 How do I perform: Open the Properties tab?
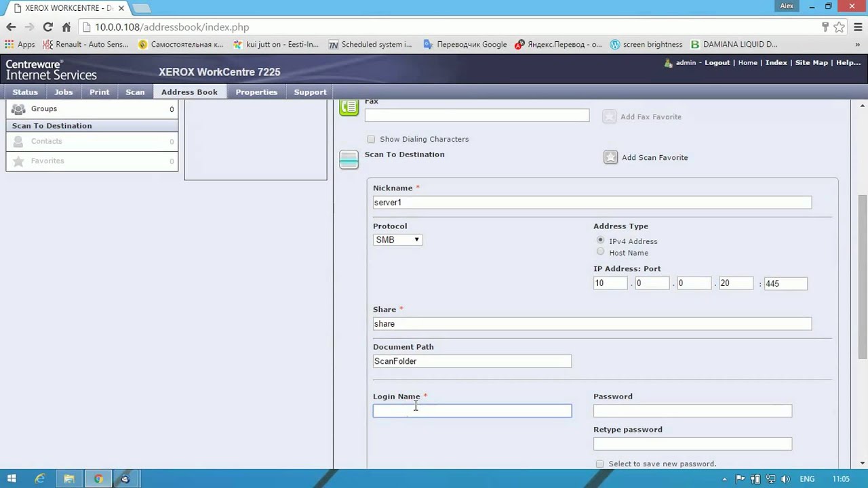256,92
